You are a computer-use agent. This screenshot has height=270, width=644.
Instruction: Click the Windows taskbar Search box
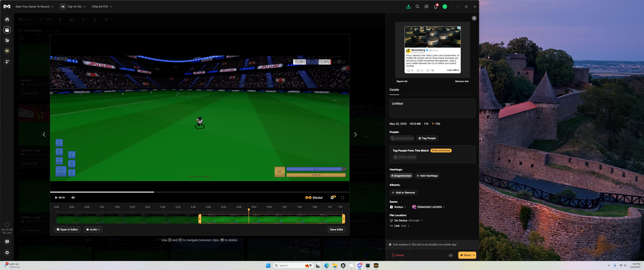pyautogui.click(x=293, y=266)
